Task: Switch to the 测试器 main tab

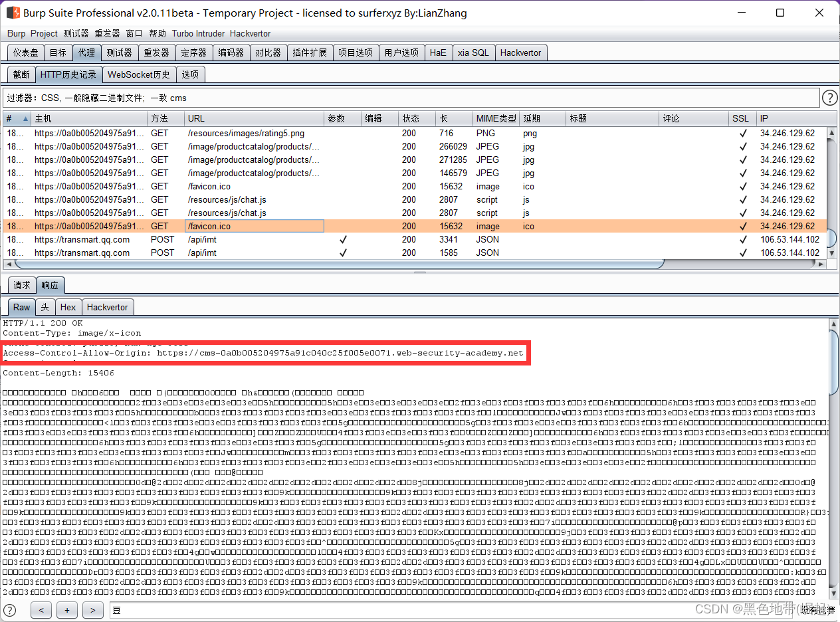Action: (x=119, y=52)
